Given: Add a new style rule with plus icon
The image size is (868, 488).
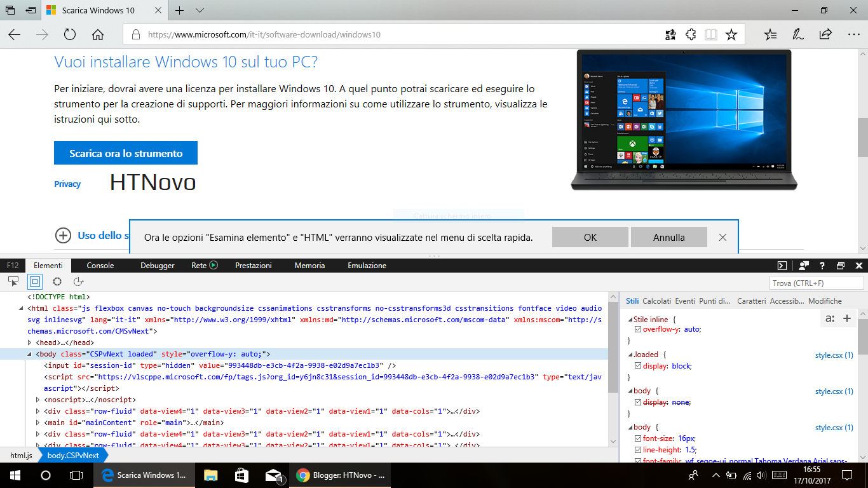Looking at the screenshot, I should (x=847, y=319).
